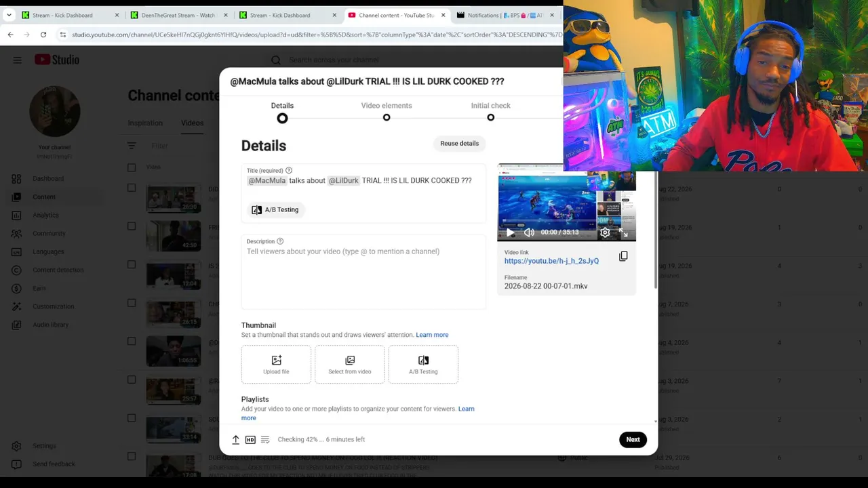
Task: Go to the Next upload step
Action: click(633, 439)
